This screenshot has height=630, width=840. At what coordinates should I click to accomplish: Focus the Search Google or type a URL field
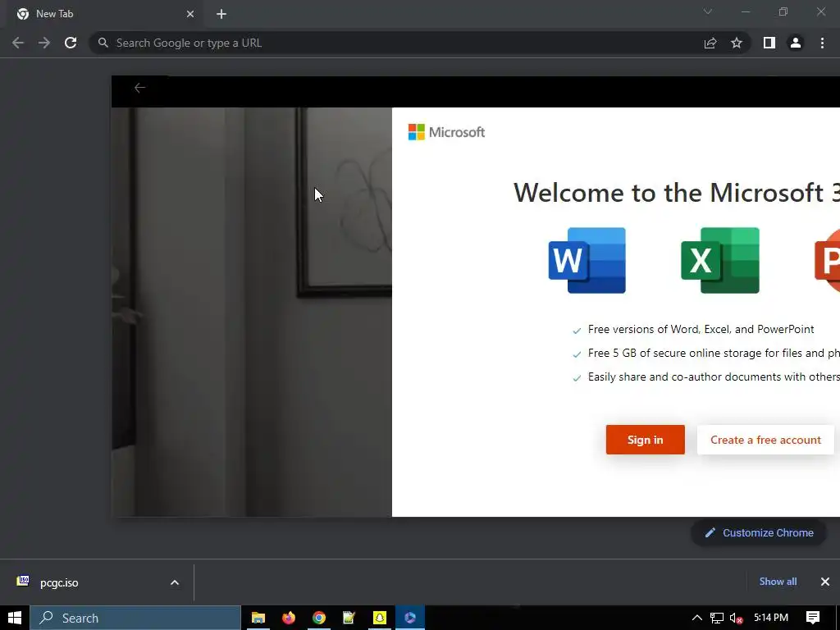[396, 43]
